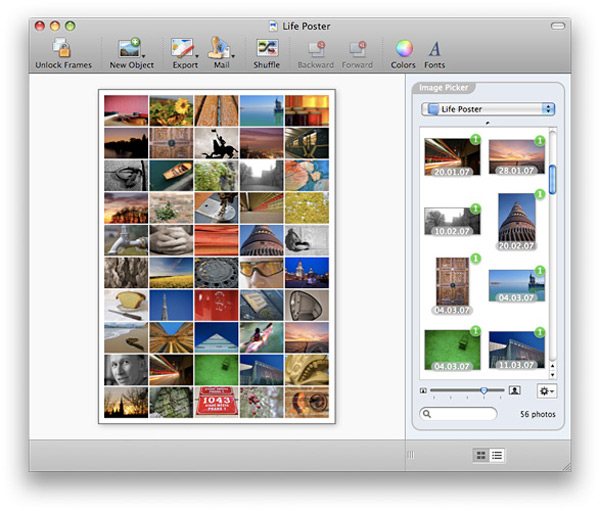Select the Image Picker tab
This screenshot has height=511, width=600.
[x=443, y=88]
